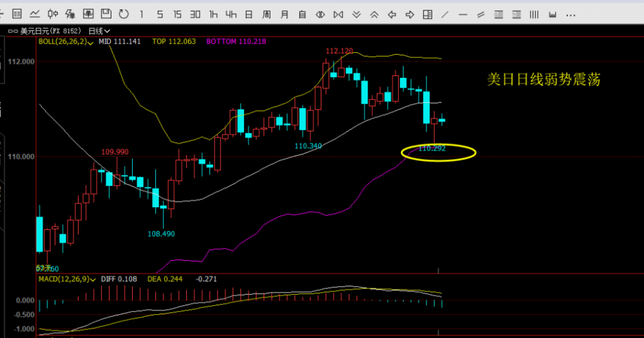
Task: Click the 112.000 price axis label
Action: pyautogui.click(x=21, y=62)
